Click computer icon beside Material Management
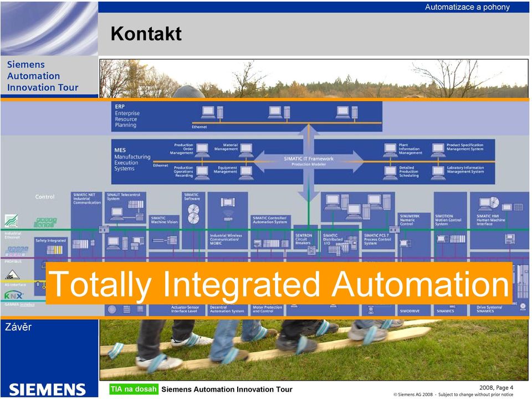Screen dimensions: 532x399 (246, 150)
